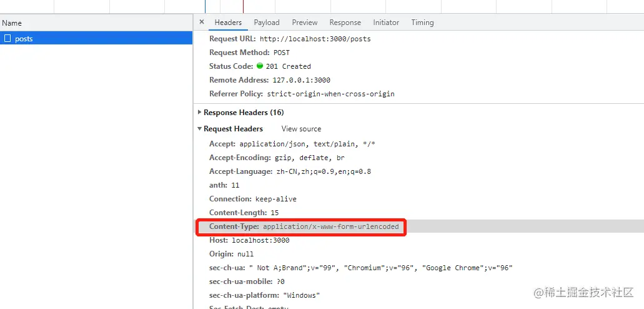644x309 pixels.
Task: Close the request details panel
Action: click(x=201, y=23)
